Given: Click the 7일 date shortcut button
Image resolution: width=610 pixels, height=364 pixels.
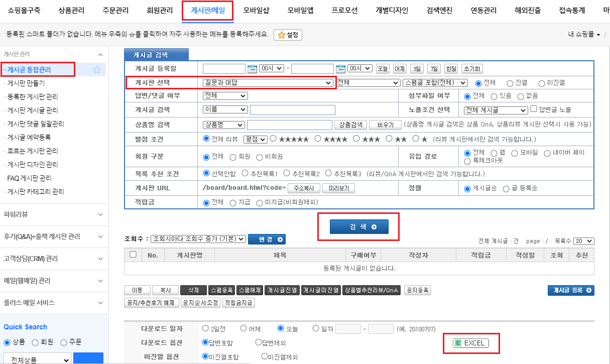Looking at the screenshot, I should [434, 69].
